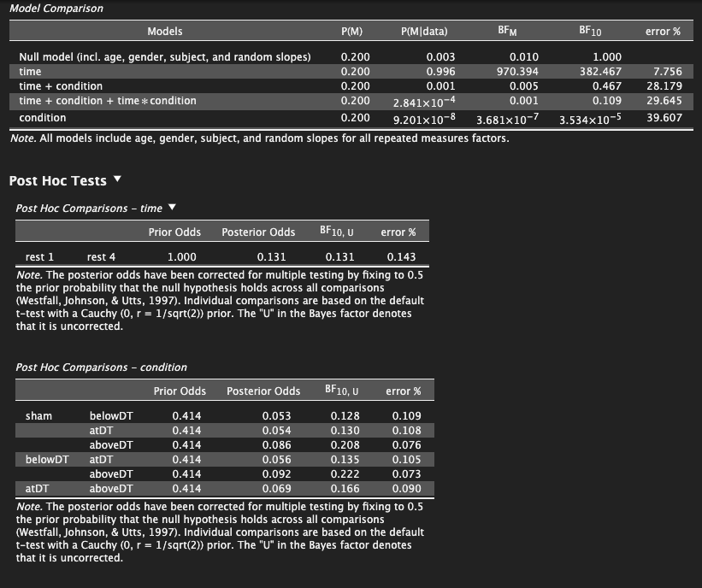Click the P(M|data) column header

pyautogui.click(x=423, y=32)
